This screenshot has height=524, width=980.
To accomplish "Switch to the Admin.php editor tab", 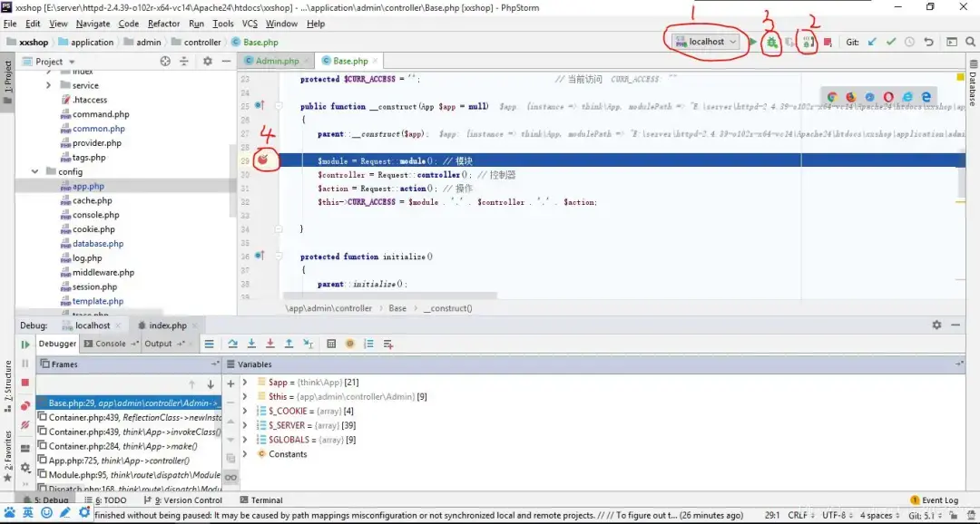I will click(277, 61).
